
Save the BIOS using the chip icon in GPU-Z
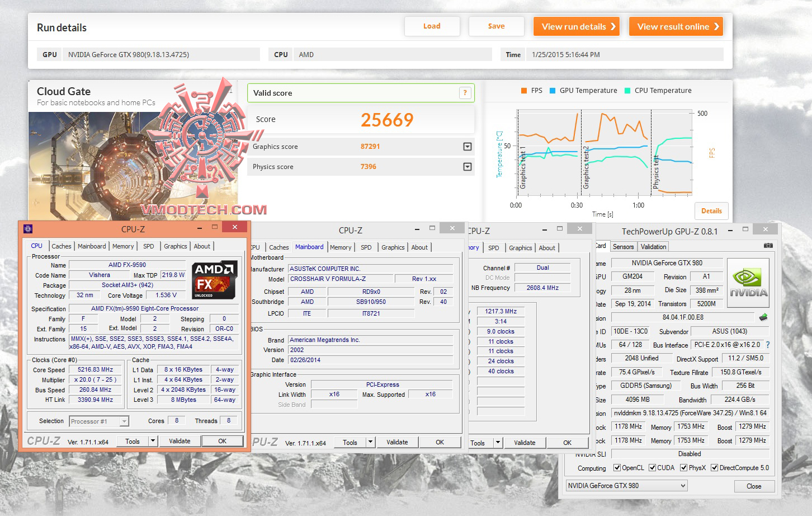pyautogui.click(x=763, y=317)
